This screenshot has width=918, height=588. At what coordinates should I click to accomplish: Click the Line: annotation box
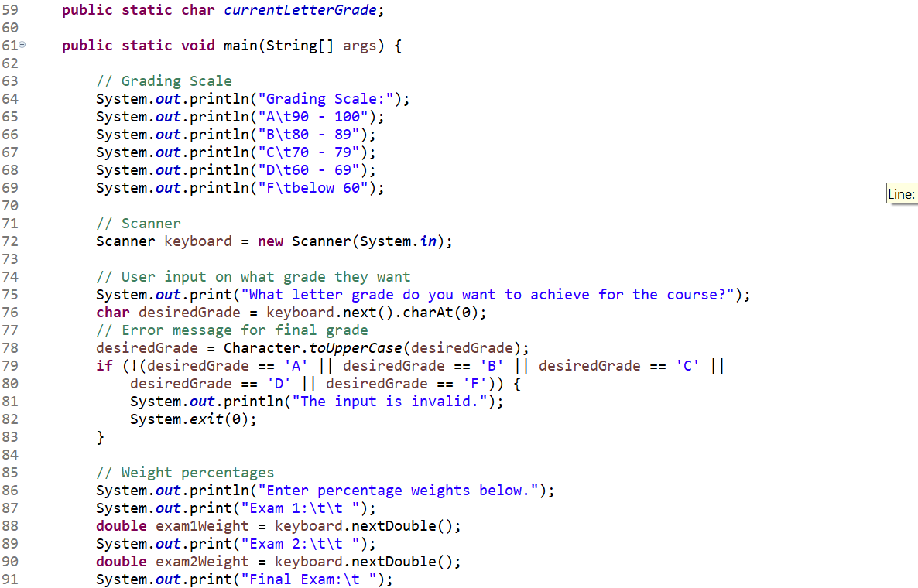[x=901, y=193]
